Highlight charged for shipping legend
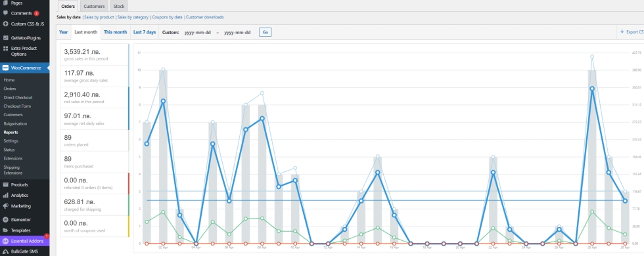The width and height of the screenshot is (644, 256). point(95,205)
